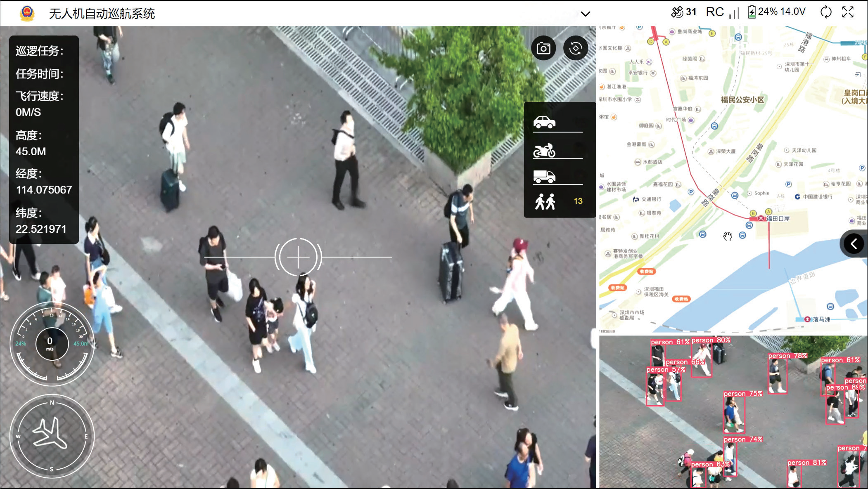This screenshot has height=489, width=868.
Task: Click the police badge logo
Action: point(27,13)
